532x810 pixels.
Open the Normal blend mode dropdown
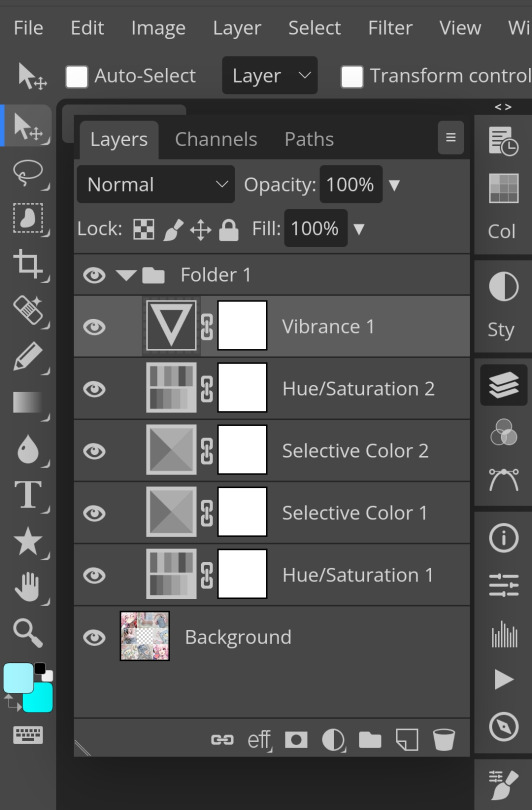coord(156,184)
